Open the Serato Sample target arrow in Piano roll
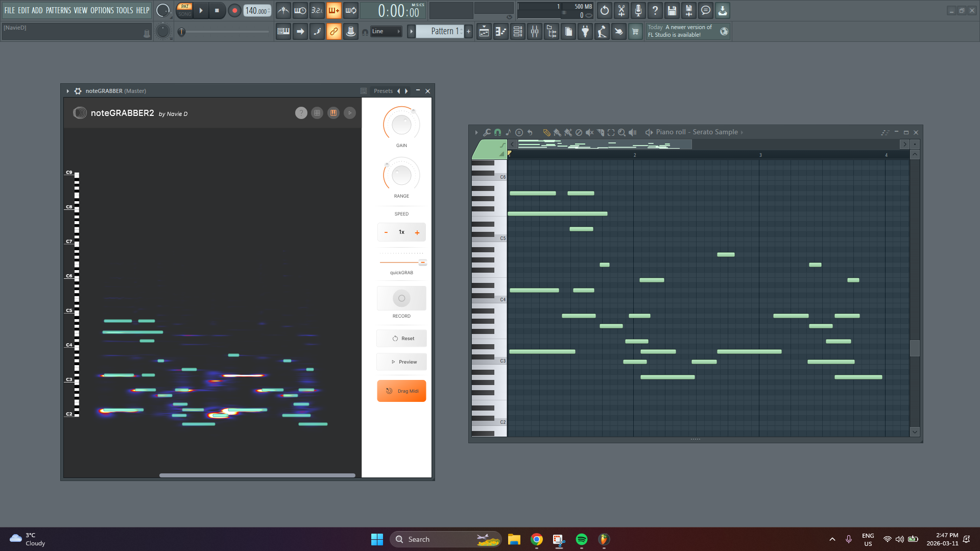 (742, 132)
